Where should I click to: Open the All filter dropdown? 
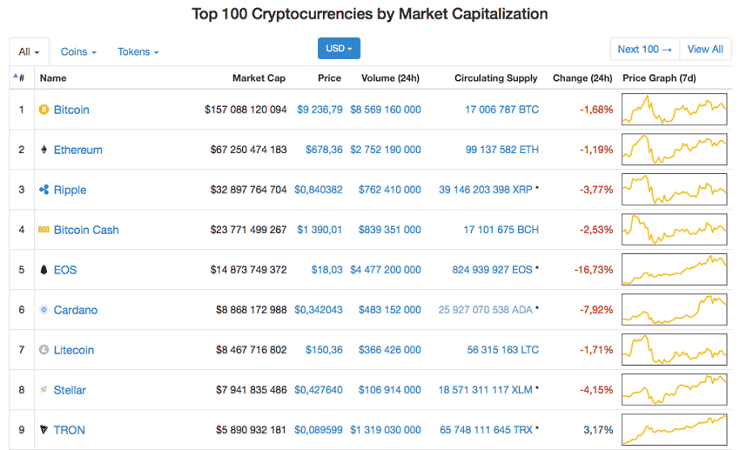[x=28, y=51]
